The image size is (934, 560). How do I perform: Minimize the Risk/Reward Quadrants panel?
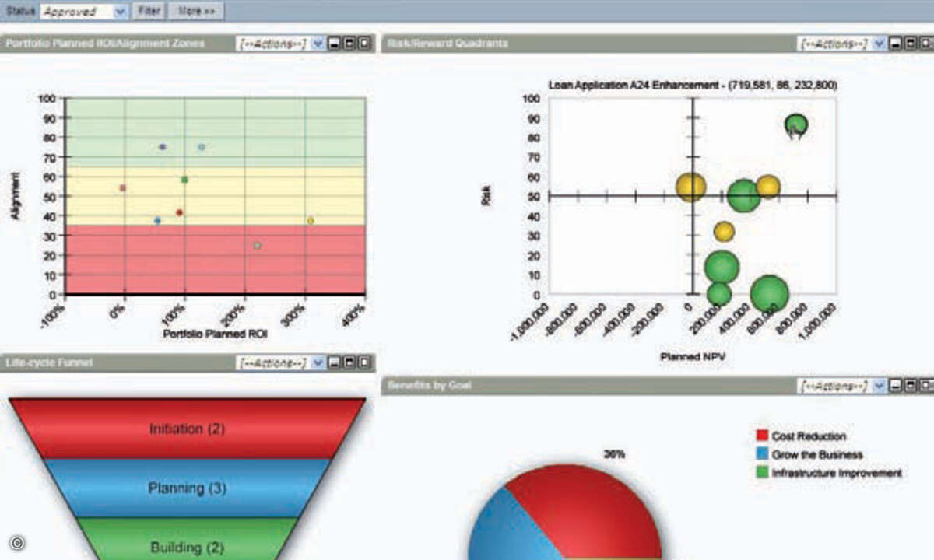pos(896,44)
